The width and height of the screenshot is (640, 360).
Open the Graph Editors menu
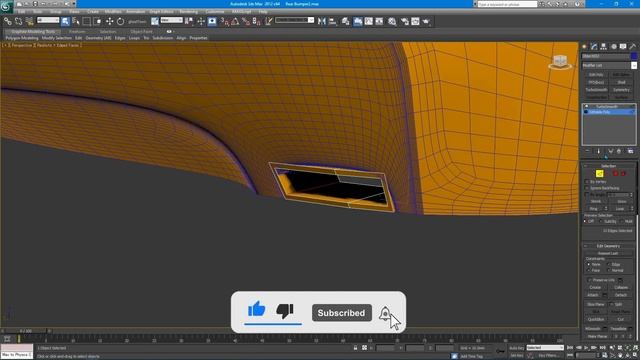[161, 12]
